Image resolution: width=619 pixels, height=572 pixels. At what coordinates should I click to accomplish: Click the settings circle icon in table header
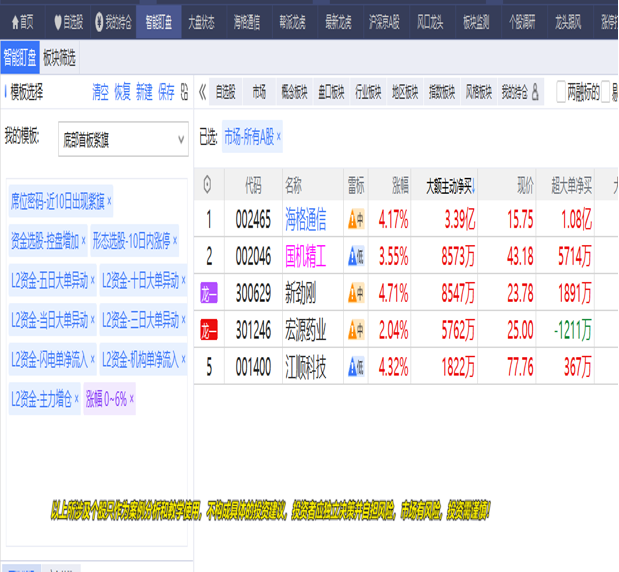pyautogui.click(x=208, y=184)
